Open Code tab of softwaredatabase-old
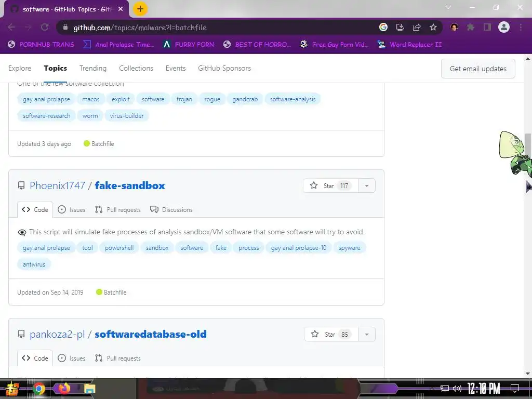The height and width of the screenshot is (399, 532). [35, 358]
